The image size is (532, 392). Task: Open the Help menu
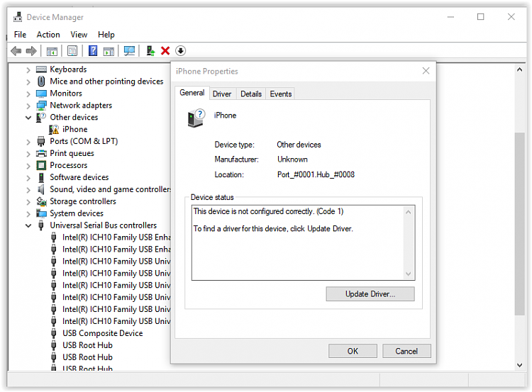pos(106,35)
